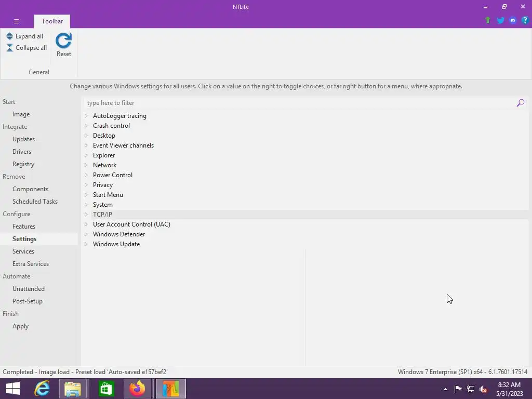Viewport: 532px width, 399px height.
Task: Expand the Crash control node
Action: pos(86,126)
